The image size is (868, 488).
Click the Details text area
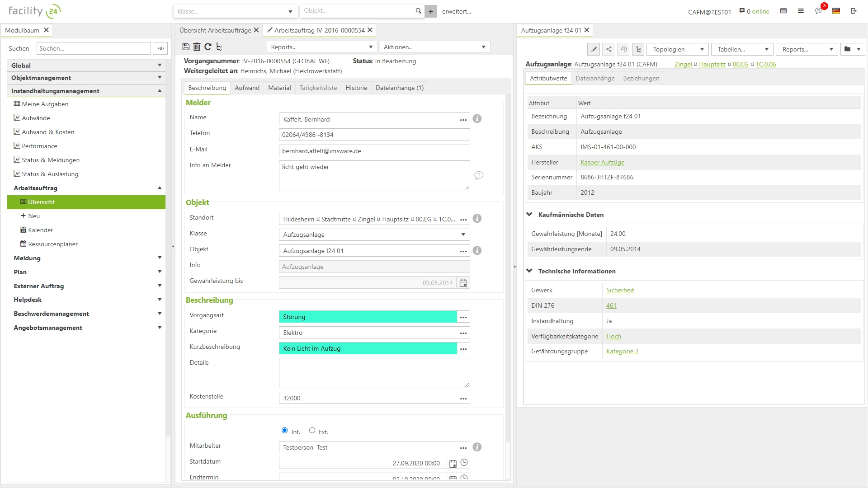tap(374, 373)
